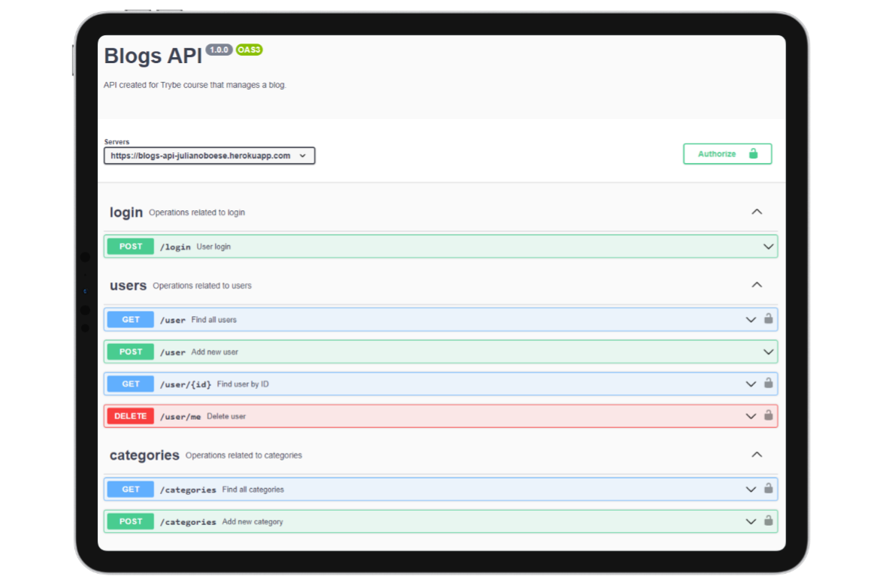This screenshot has height=588, width=883.
Task: Expand the POST /user Add new user chevron
Action: (x=768, y=351)
